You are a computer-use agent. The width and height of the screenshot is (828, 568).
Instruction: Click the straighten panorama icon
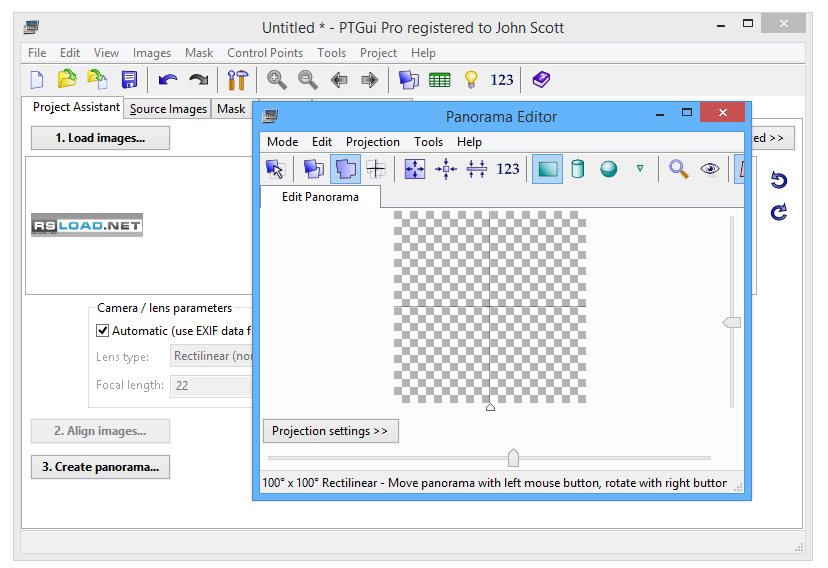point(477,169)
